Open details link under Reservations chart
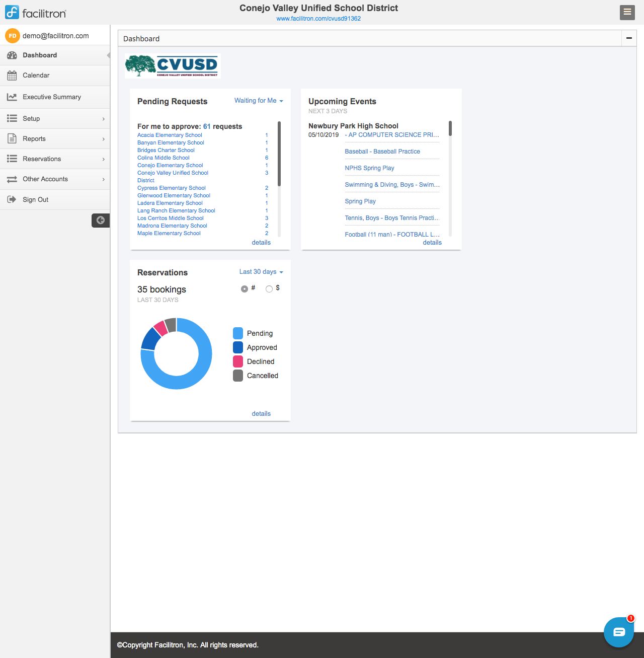The width and height of the screenshot is (644, 658). click(x=261, y=414)
